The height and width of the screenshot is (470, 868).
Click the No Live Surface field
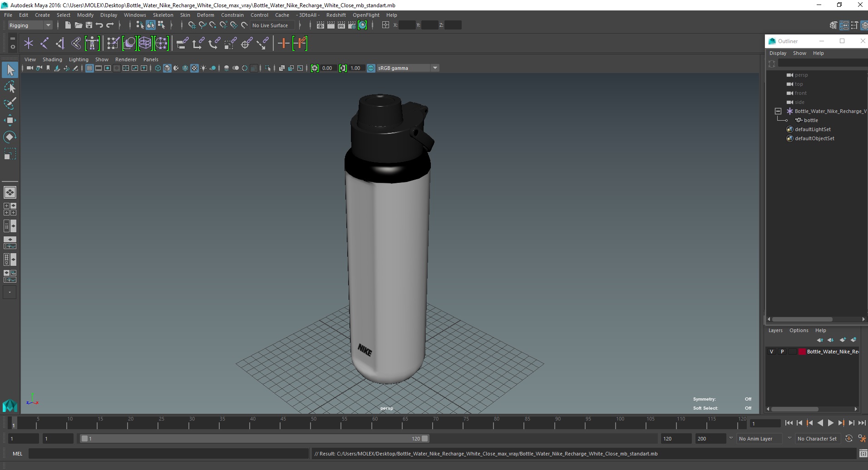tap(273, 25)
